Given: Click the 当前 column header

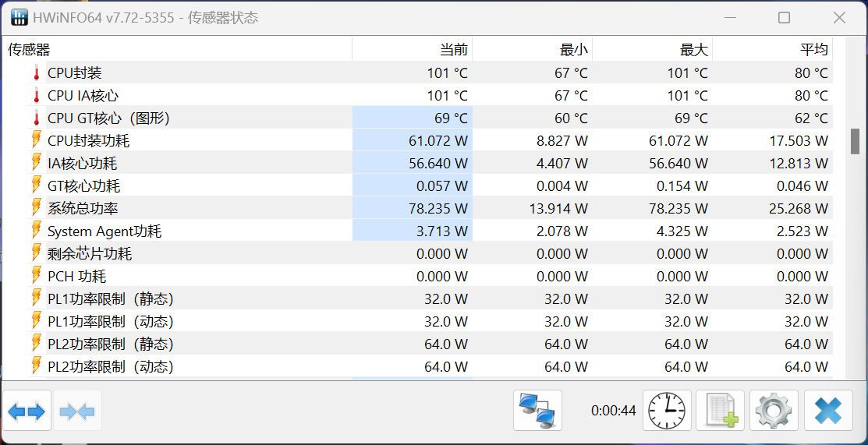Looking at the screenshot, I should (x=413, y=50).
